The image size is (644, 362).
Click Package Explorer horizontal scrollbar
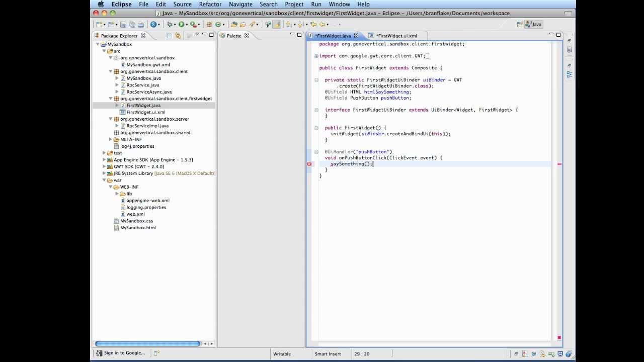pyautogui.click(x=147, y=343)
